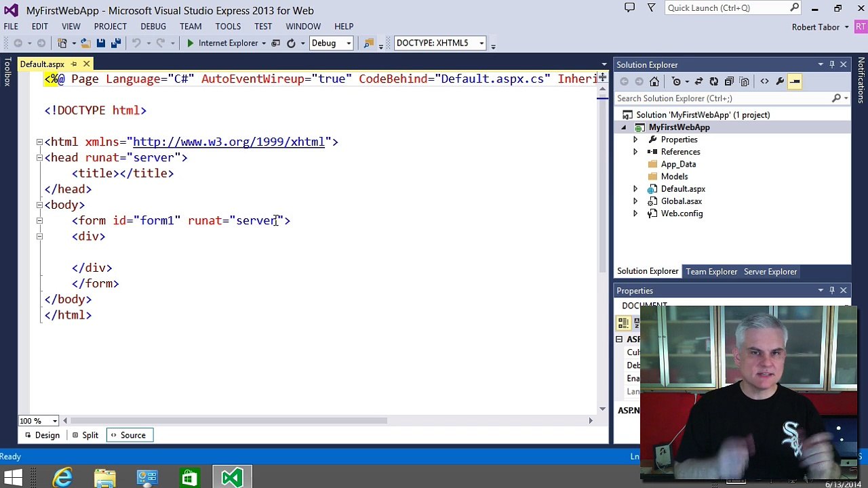The image size is (868, 488).
Task: Collapse the body element outlining box
Action: coord(39,205)
